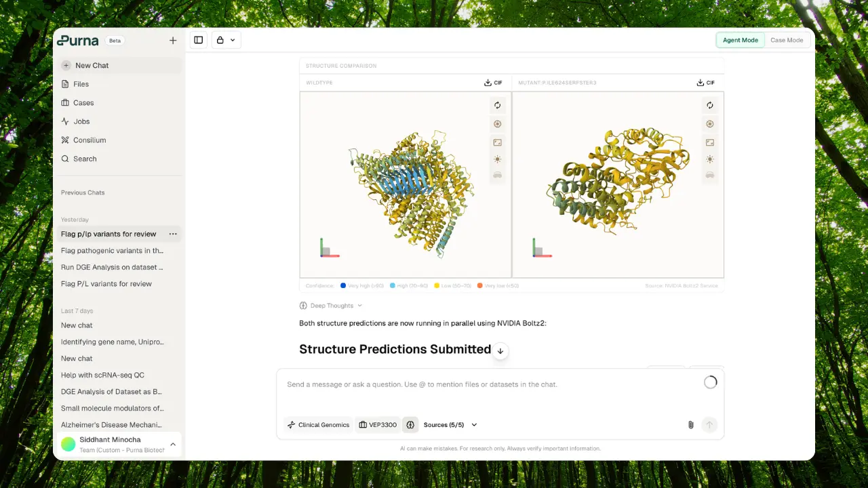
Task: Start a New Chat
Action: point(92,66)
